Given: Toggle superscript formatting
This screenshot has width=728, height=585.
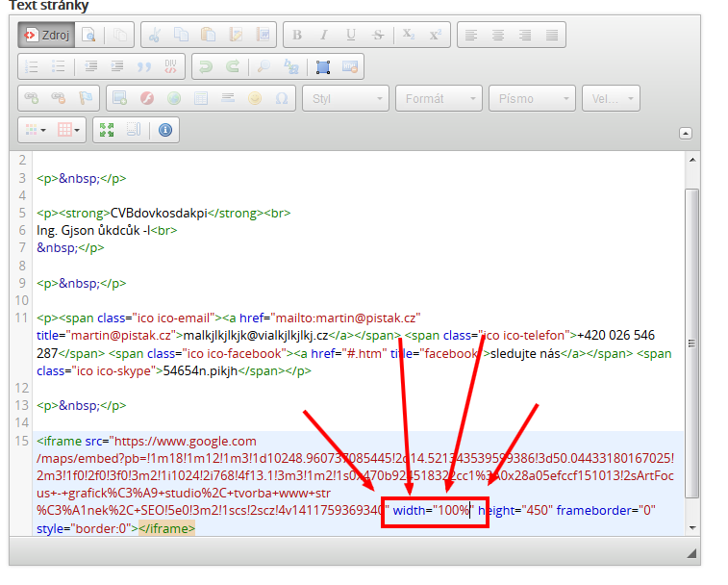Looking at the screenshot, I should pos(436,35).
